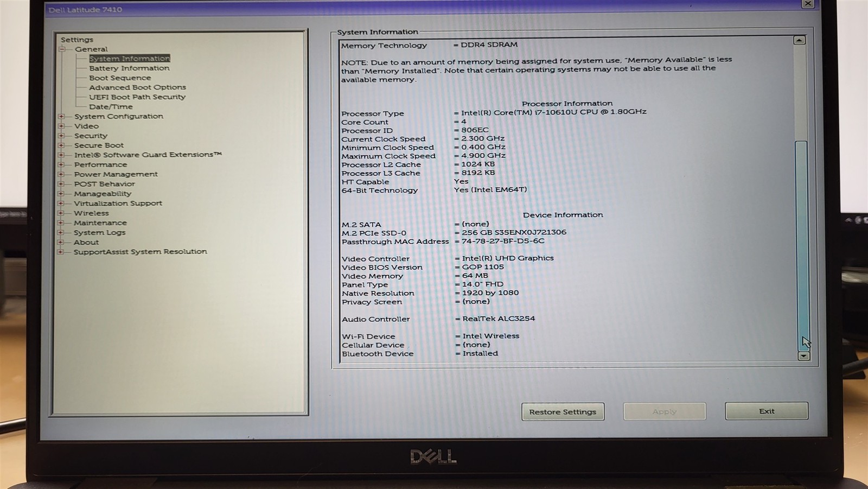
Task: Click the Processor L3 Cache 8192 KB
Action: pos(478,173)
